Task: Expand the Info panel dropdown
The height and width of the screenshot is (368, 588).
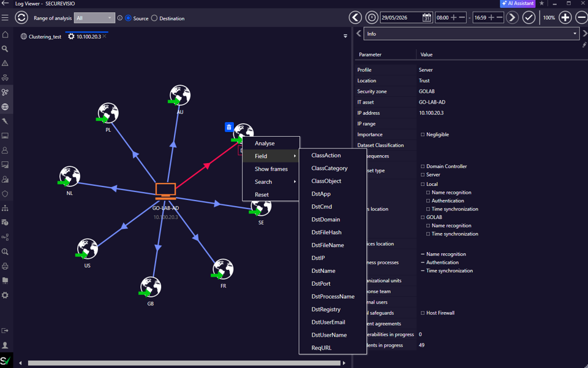Action: 472,34
